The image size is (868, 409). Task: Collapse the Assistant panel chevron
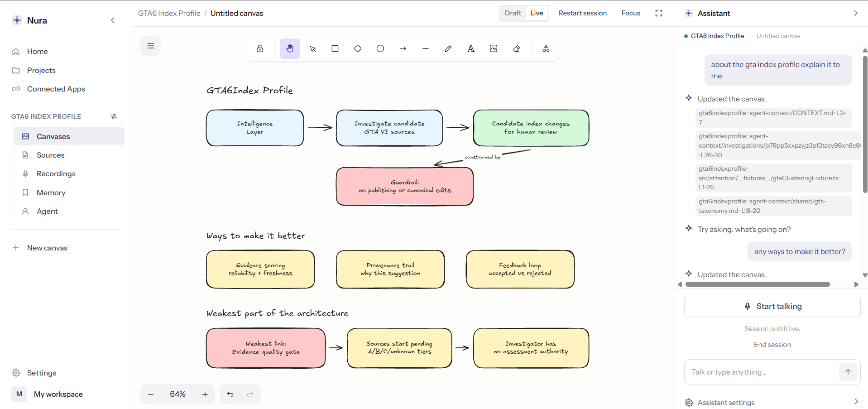coord(855,13)
